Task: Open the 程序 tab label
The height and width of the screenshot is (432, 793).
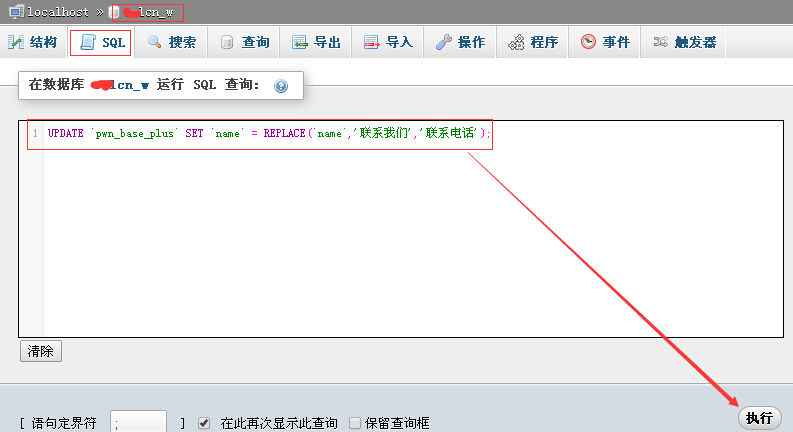Action: 544,42
